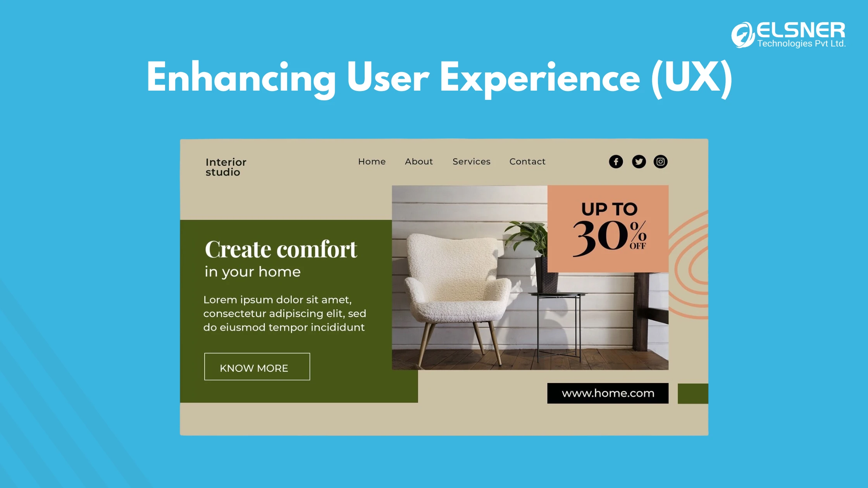Image resolution: width=868 pixels, height=488 pixels.
Task: Click the Contact menu item
Action: click(x=527, y=162)
